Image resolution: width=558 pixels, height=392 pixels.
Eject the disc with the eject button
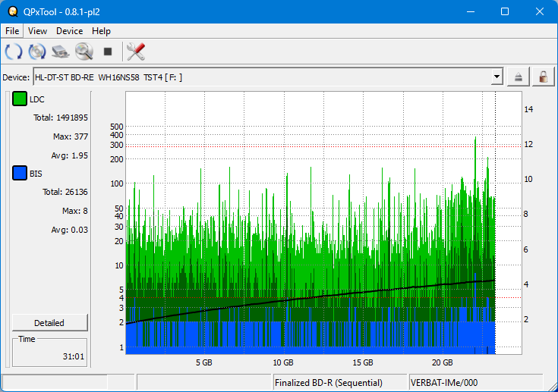519,77
